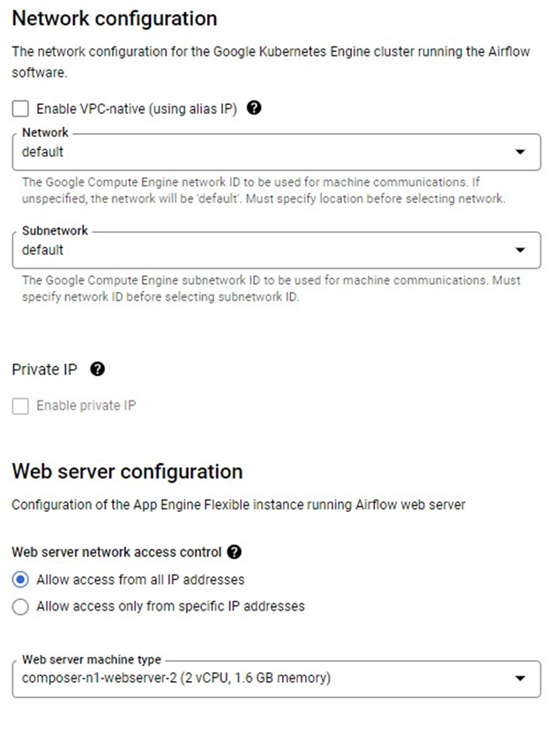Open the Private IP help tooltip icon
Image resolution: width=560 pixels, height=742 pixels.
pos(98,370)
